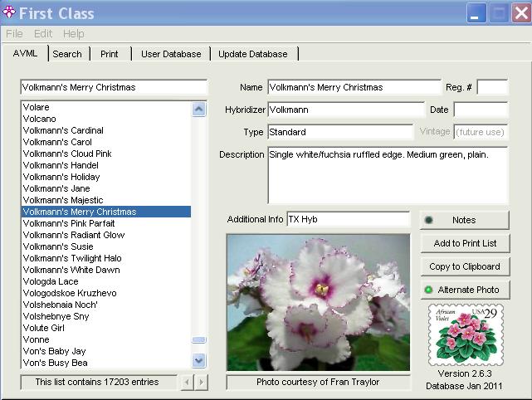Click the search field above the list

[114, 87]
